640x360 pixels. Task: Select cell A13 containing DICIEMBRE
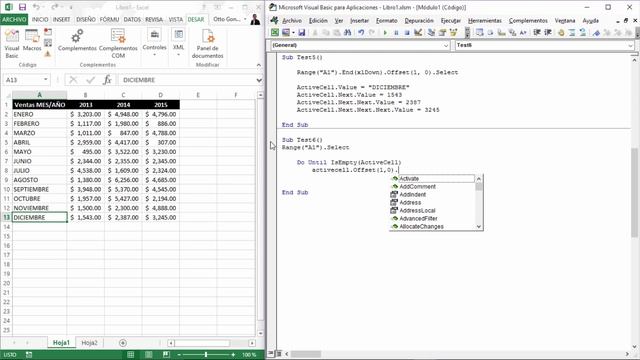(x=40, y=218)
